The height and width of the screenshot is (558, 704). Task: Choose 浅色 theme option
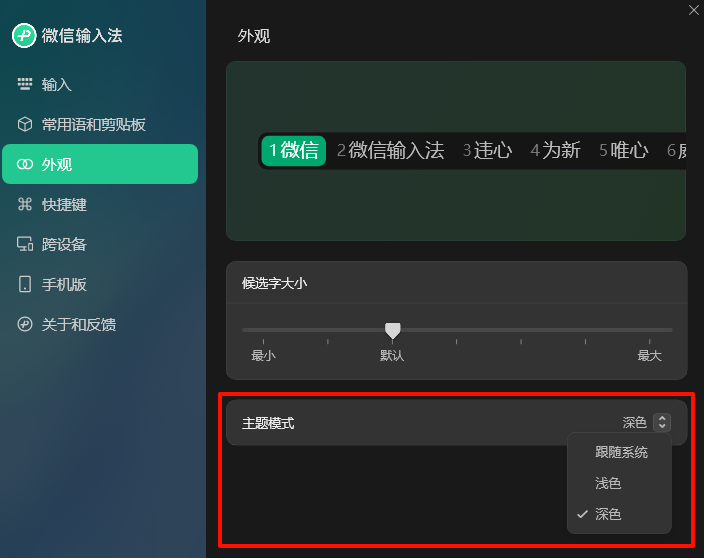pyautogui.click(x=619, y=483)
